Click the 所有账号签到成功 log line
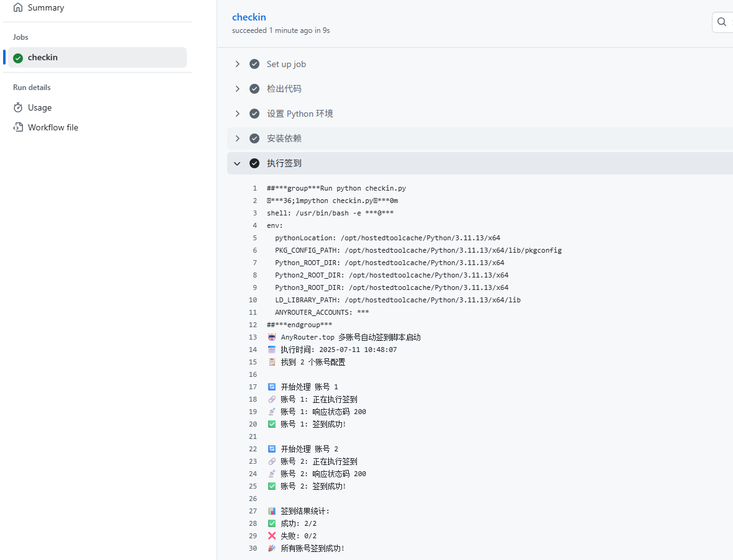This screenshot has width=733, height=560. pyautogui.click(x=306, y=548)
